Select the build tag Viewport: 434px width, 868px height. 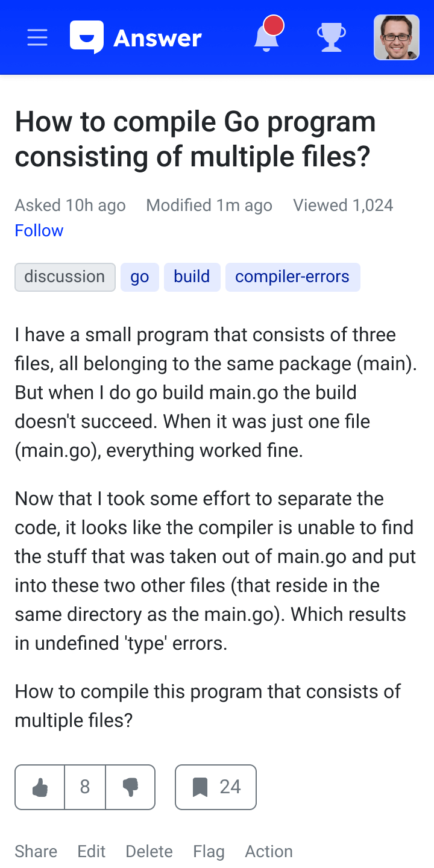(192, 277)
